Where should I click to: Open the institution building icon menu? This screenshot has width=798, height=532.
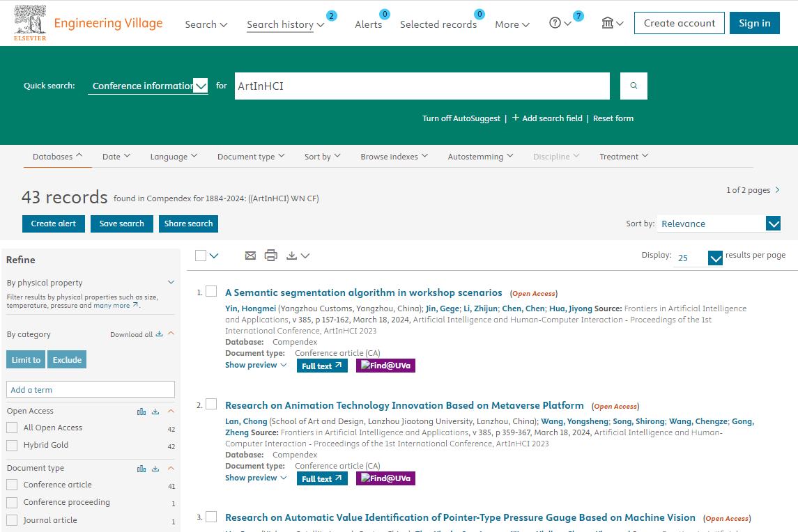pyautogui.click(x=612, y=24)
